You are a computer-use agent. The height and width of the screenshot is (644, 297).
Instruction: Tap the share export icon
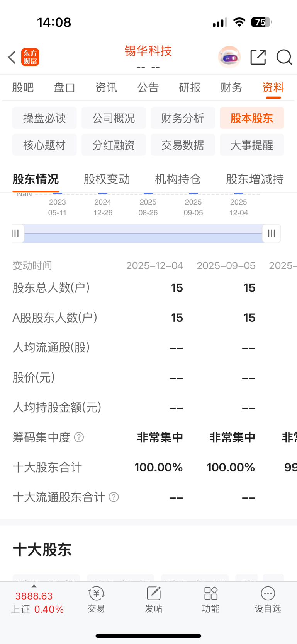(x=258, y=57)
